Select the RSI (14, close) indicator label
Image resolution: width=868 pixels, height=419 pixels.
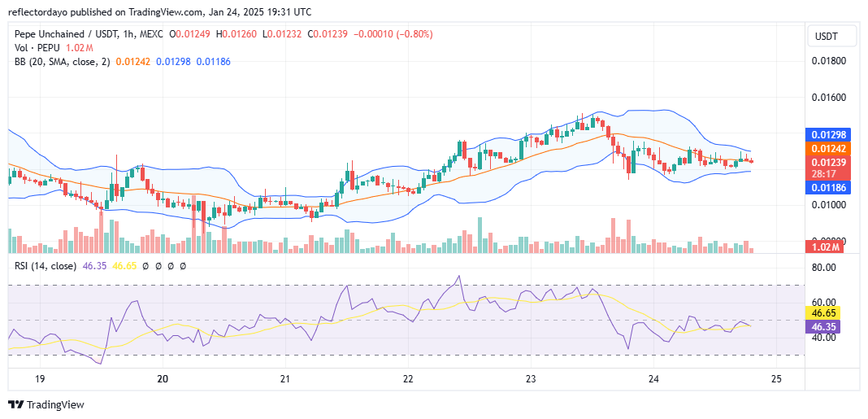(x=46, y=266)
